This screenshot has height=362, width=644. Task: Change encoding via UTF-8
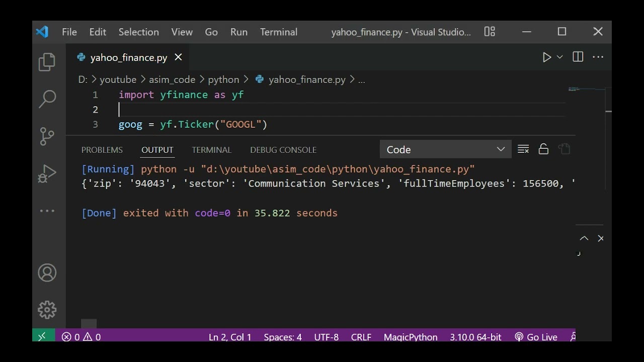pos(327,337)
